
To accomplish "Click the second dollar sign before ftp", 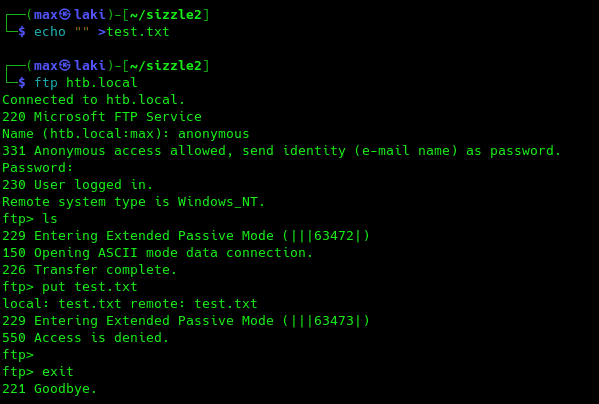I will tap(22, 82).
